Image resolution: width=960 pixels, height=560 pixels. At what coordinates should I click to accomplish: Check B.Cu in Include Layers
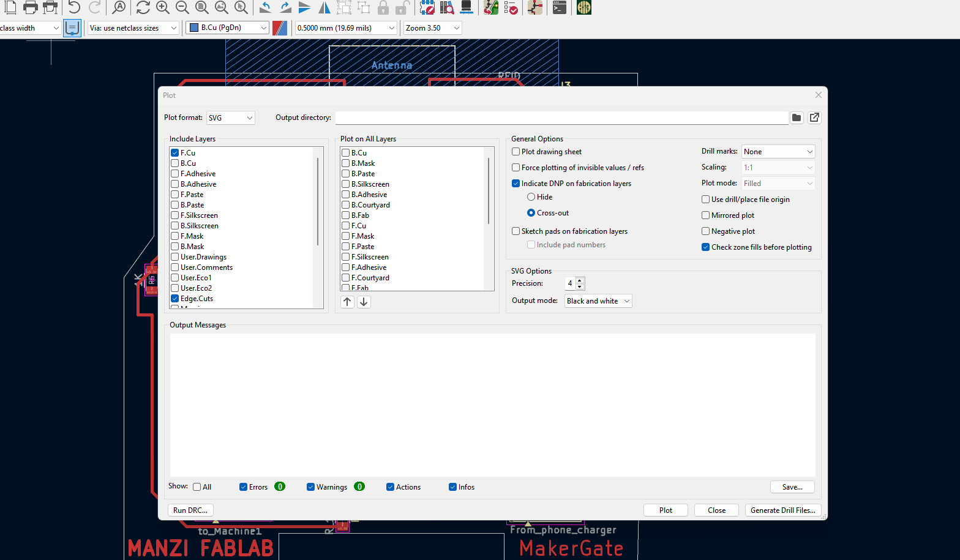point(175,163)
